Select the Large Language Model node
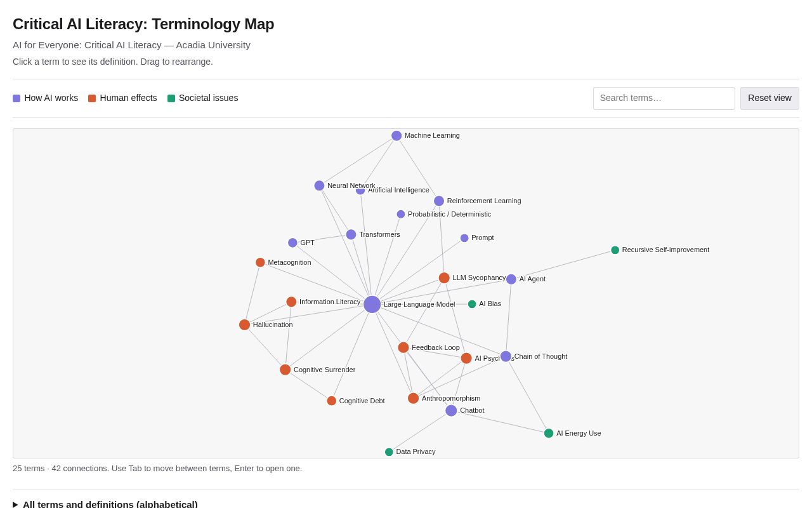 tap(372, 304)
